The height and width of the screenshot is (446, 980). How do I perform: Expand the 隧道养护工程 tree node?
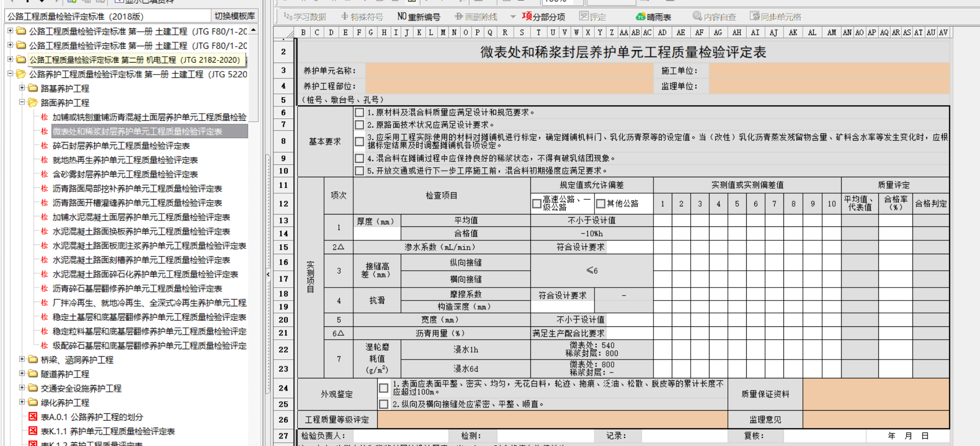(22, 373)
